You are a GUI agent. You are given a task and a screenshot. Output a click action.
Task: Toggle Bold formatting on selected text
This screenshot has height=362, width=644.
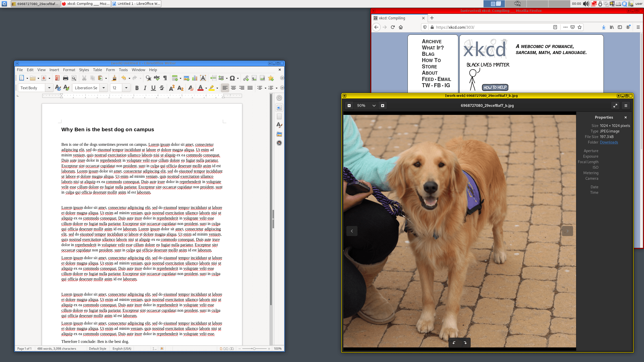(137, 87)
